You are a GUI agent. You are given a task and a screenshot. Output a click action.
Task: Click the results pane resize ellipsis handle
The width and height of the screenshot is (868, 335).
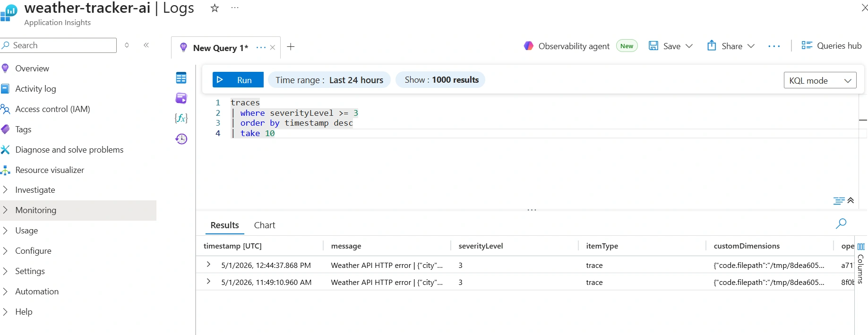tap(532, 210)
